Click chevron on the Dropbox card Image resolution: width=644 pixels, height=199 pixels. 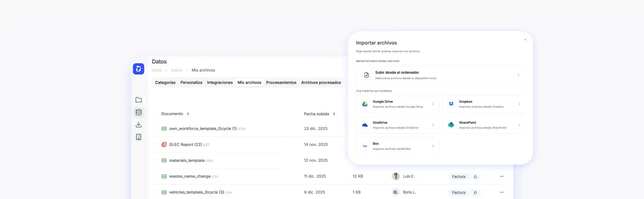(519, 104)
